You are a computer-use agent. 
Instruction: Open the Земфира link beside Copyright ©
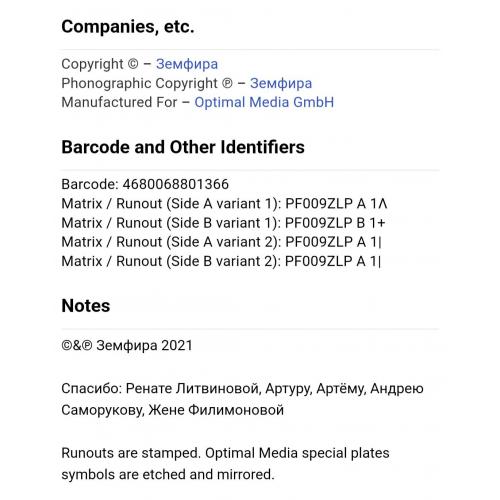point(187,64)
